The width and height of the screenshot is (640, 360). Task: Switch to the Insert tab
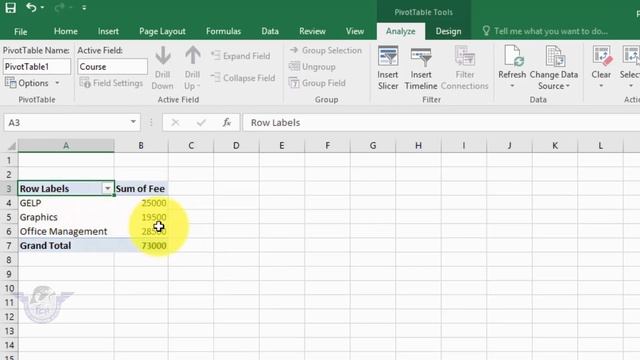(108, 31)
